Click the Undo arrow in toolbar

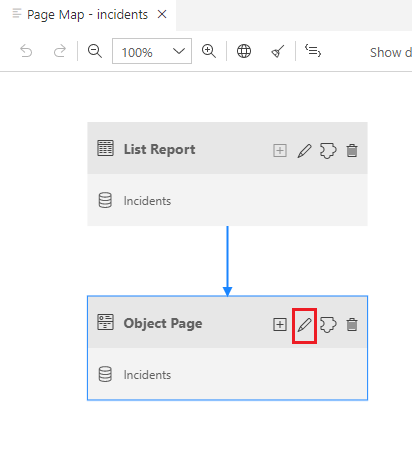pyautogui.click(x=26, y=51)
